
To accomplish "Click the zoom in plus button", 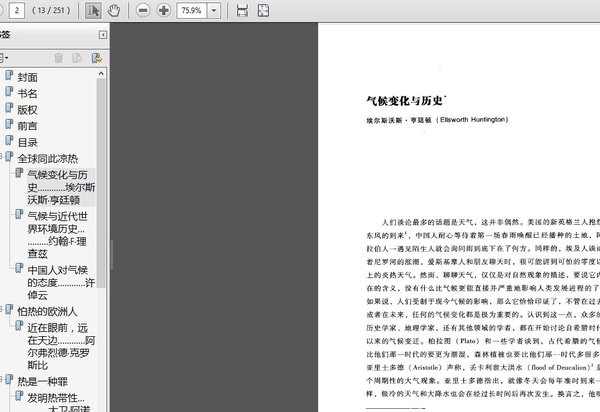I will point(164,10).
